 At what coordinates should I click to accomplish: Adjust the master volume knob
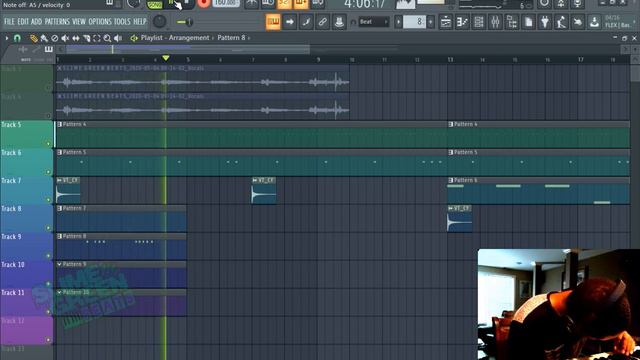pyautogui.click(x=159, y=22)
